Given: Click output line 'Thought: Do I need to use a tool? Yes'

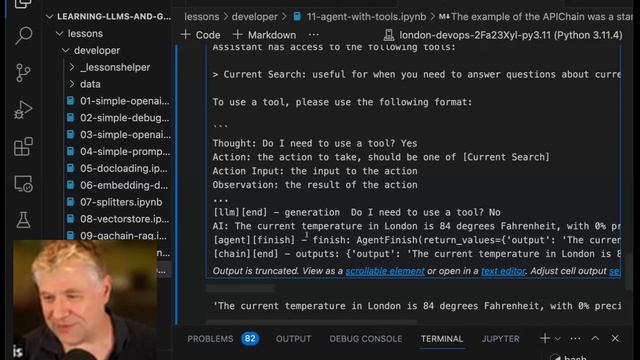Looking at the screenshot, I should point(315,143).
